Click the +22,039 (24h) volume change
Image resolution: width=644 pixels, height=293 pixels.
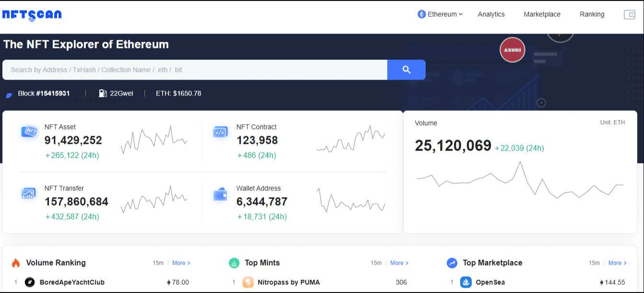click(519, 148)
